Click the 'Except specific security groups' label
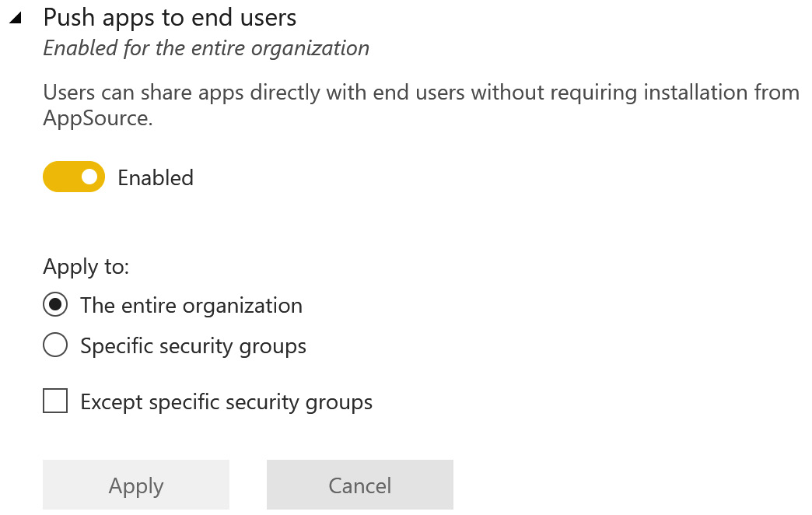Screen dimensions: 812x515 (x=226, y=402)
